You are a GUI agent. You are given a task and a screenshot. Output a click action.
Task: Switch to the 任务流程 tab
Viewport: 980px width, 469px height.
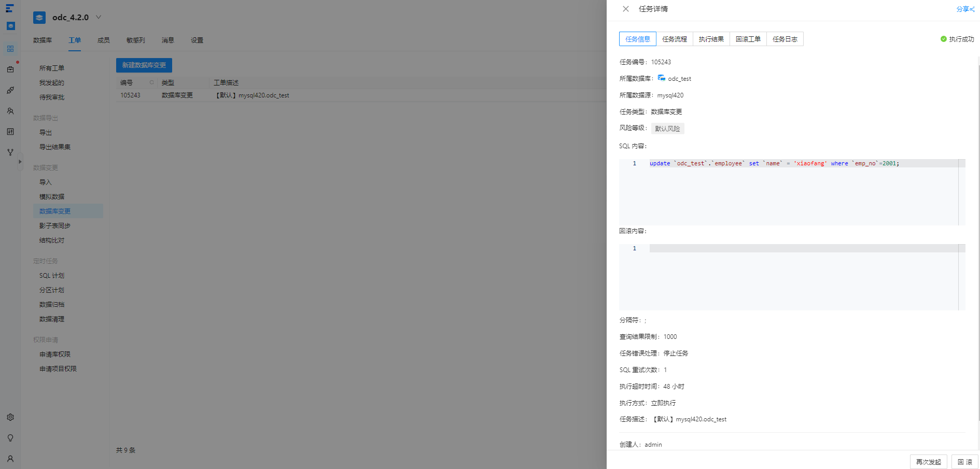[x=675, y=39]
